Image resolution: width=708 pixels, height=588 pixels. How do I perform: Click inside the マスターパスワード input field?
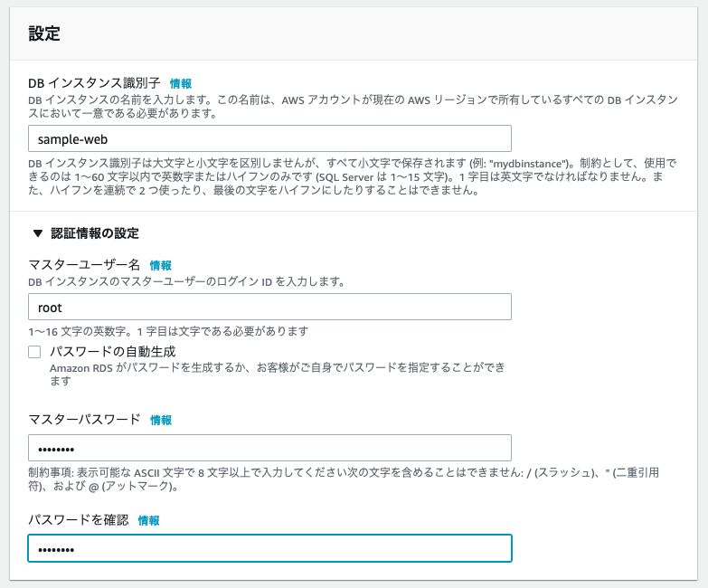click(269, 448)
